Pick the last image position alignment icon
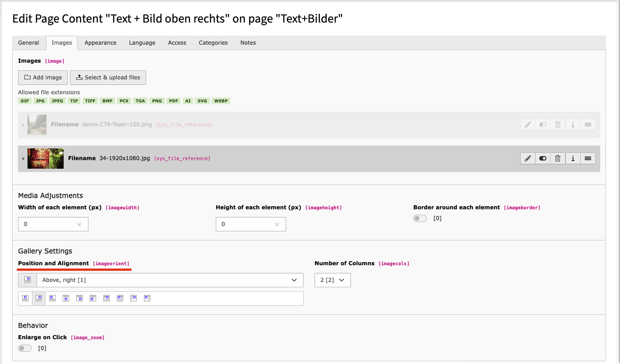620x364 pixels. (147, 298)
